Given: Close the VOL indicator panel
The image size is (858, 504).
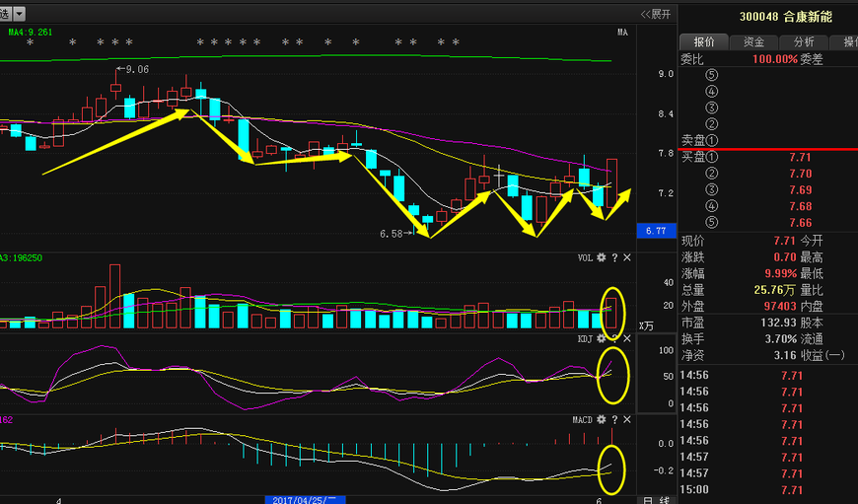Looking at the screenshot, I should tap(627, 257).
